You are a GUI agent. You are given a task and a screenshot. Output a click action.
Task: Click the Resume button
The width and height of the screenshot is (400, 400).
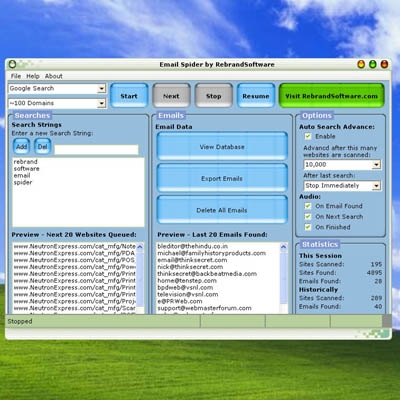[x=256, y=96]
